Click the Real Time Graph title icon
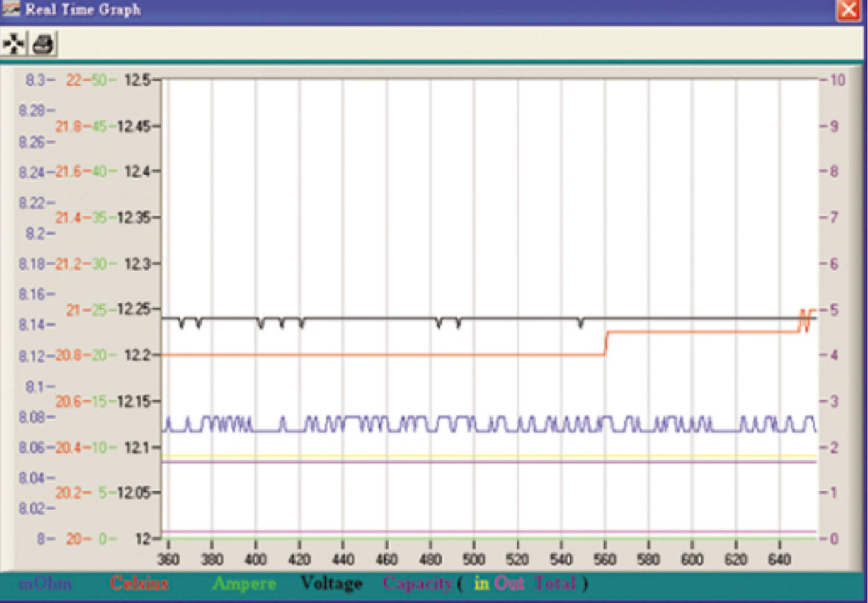 point(10,9)
